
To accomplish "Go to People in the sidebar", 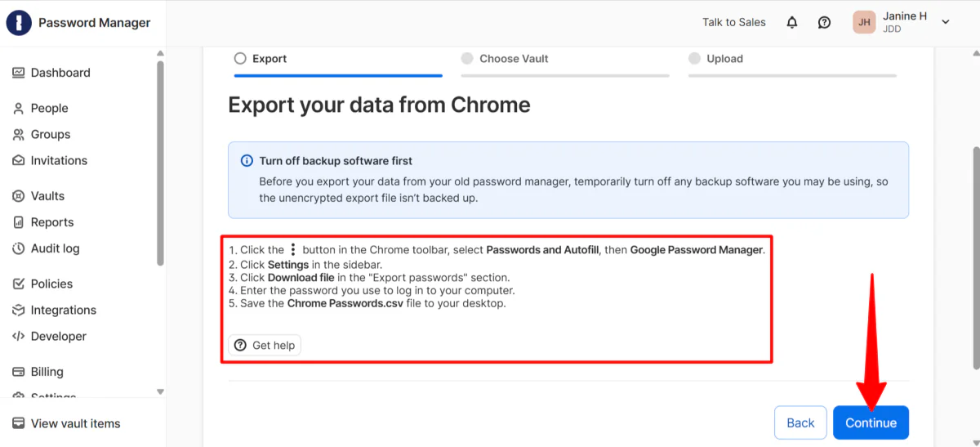I will (49, 109).
